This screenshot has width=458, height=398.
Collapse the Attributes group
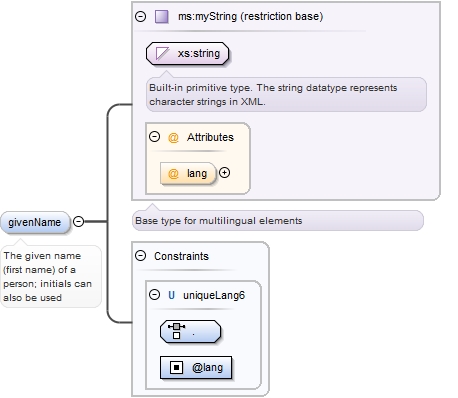point(154,137)
